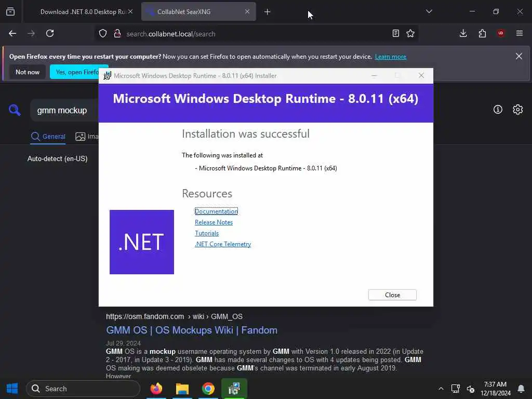Close the Download .NET tab
This screenshot has height=399, width=532.
point(130,11)
